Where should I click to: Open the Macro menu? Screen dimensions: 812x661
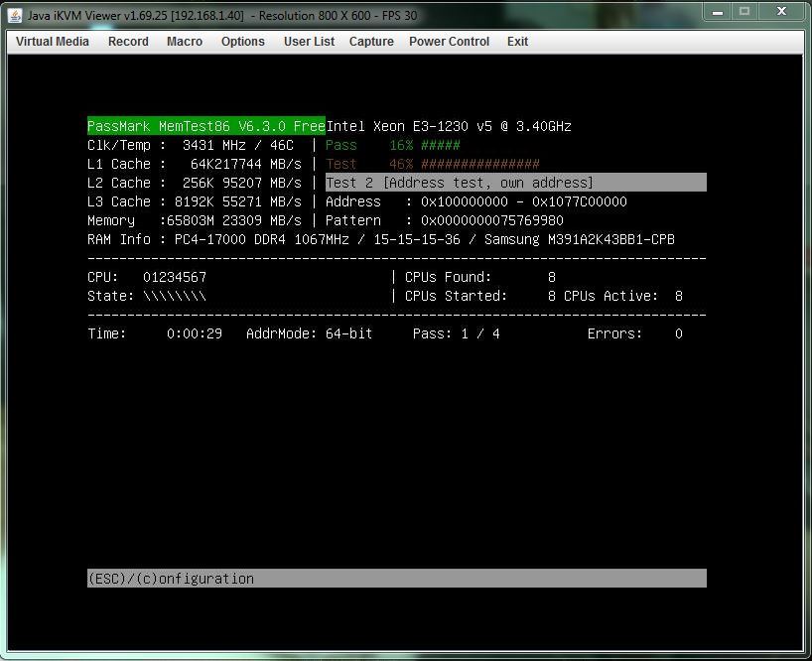185,42
